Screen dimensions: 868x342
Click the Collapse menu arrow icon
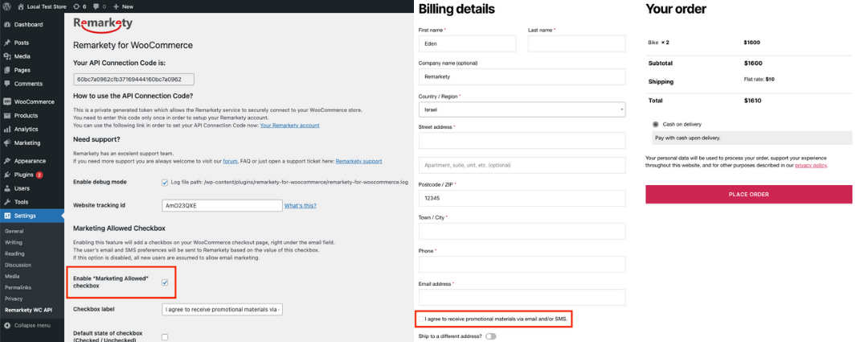[7, 325]
